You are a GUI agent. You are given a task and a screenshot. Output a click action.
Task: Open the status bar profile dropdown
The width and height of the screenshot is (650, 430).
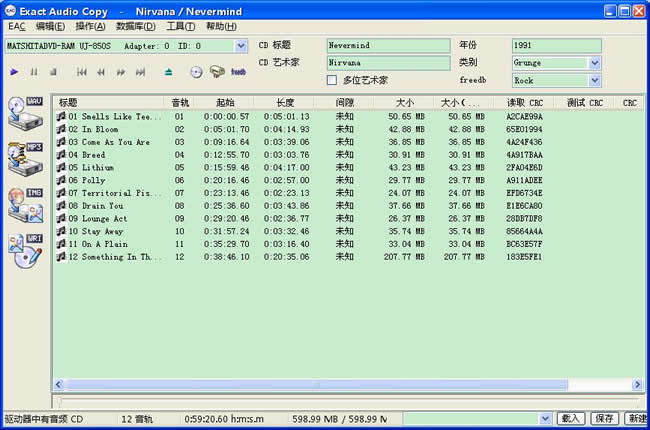545,419
